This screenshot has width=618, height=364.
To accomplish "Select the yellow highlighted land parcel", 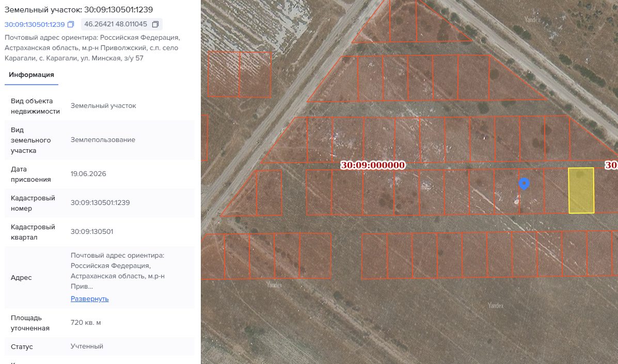I will pyautogui.click(x=581, y=191).
